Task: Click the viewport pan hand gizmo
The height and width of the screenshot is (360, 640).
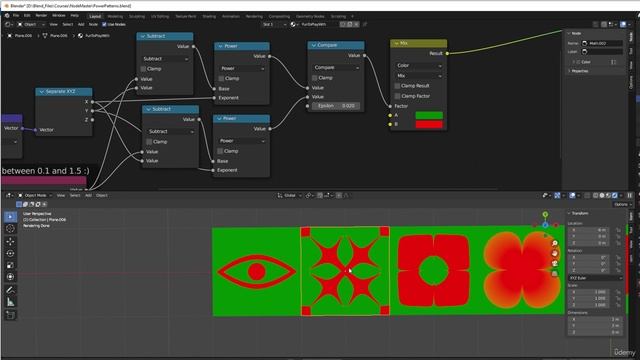Action: pos(555,253)
